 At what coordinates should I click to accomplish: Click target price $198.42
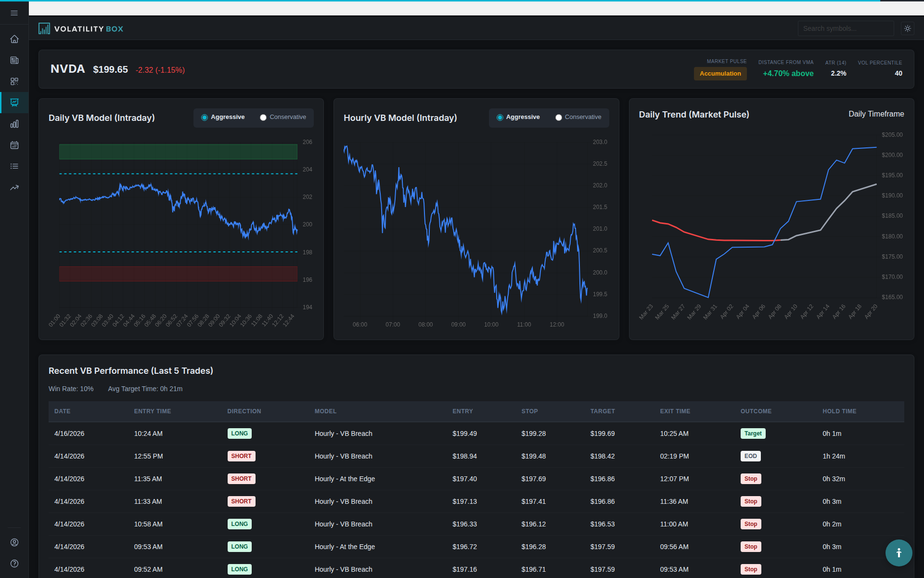point(603,456)
